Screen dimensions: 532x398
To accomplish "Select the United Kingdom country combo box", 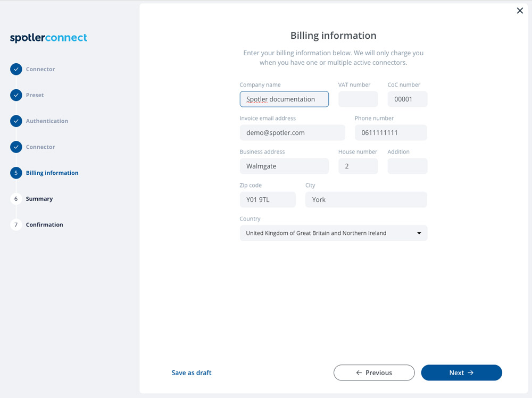I will click(334, 233).
